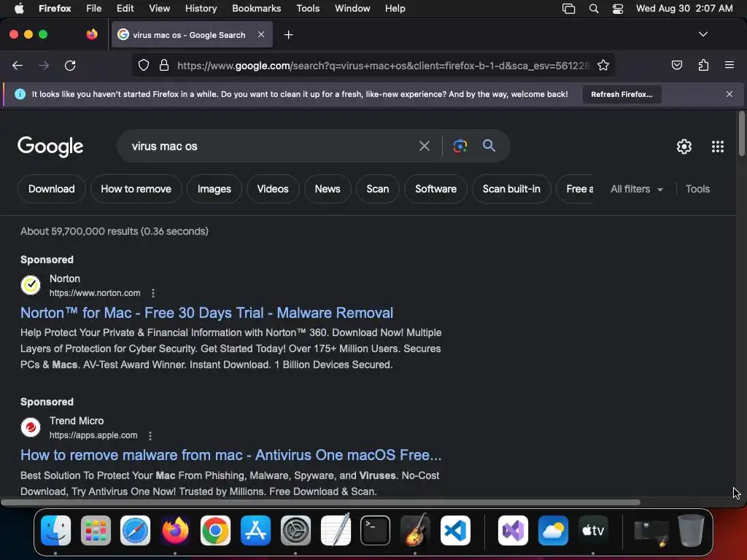Switch to Videos results
Image resolution: width=747 pixels, height=560 pixels.
coord(273,189)
